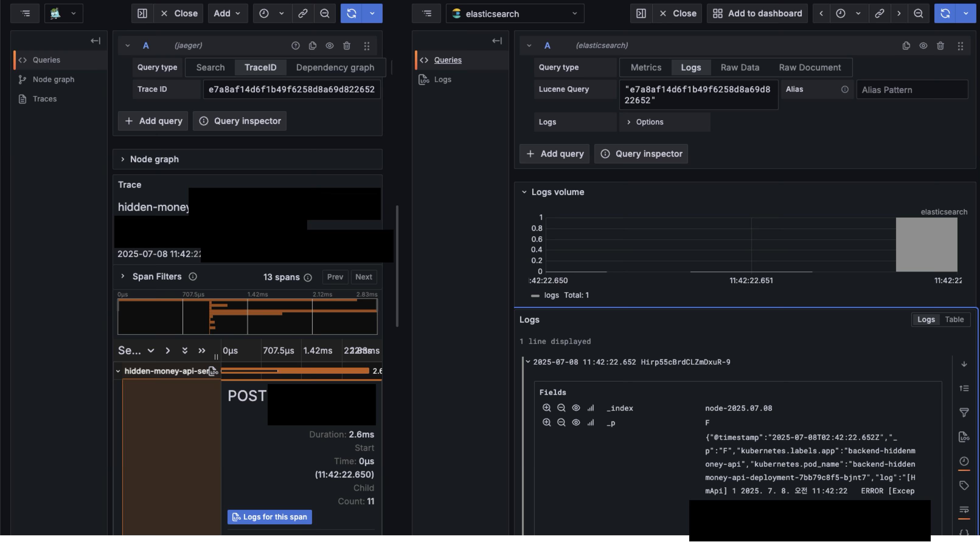This screenshot has width=980, height=542.
Task: Click the filter icon for _index field
Action: (x=546, y=408)
